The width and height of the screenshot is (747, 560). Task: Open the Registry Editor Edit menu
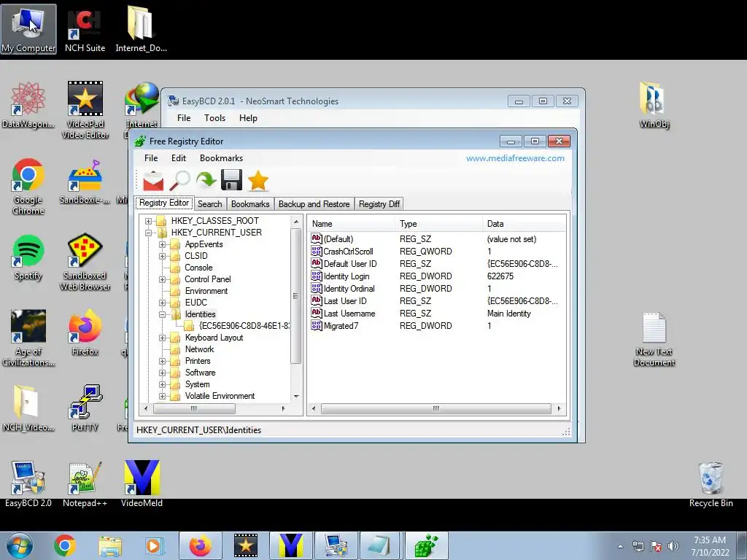point(179,158)
